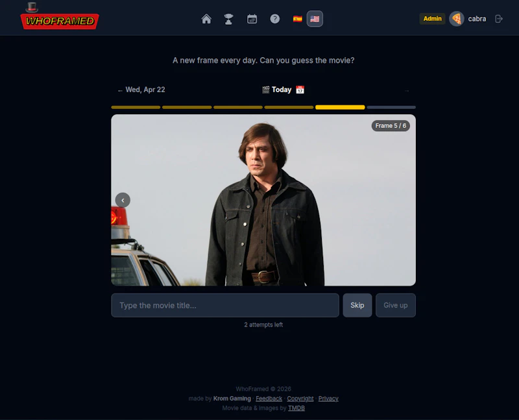The image size is (519, 420).
Task: Open the TMDB attribution link
Action: click(296, 408)
